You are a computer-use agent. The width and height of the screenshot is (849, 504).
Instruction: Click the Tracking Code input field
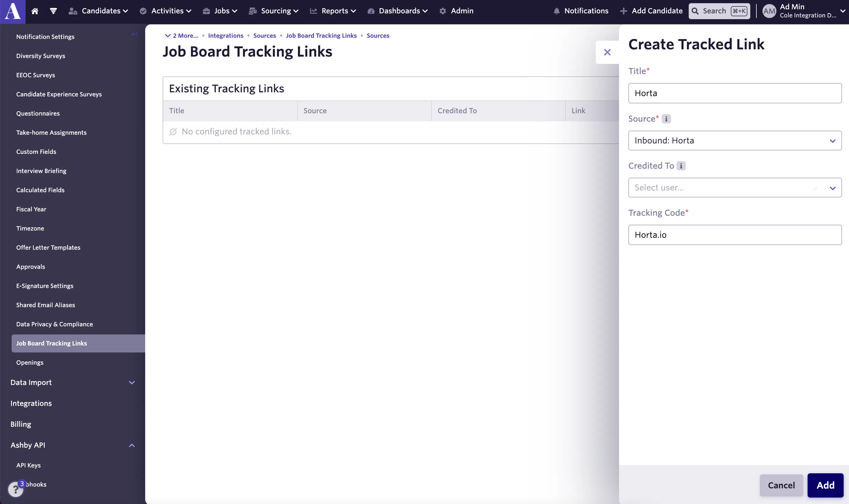click(x=735, y=235)
